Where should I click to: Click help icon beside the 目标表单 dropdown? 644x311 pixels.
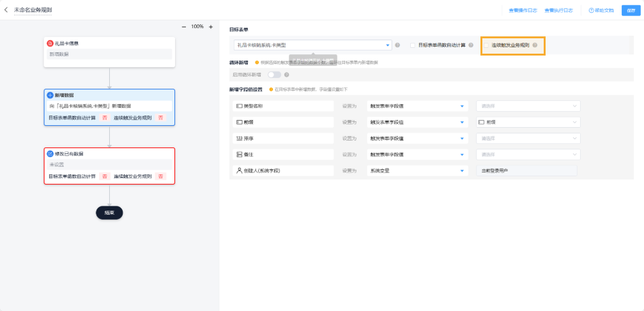coord(397,45)
